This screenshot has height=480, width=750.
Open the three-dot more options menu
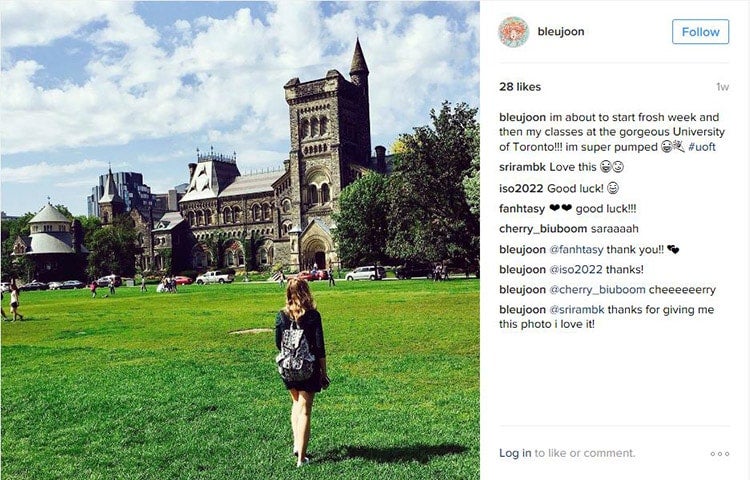pyautogui.click(x=720, y=453)
